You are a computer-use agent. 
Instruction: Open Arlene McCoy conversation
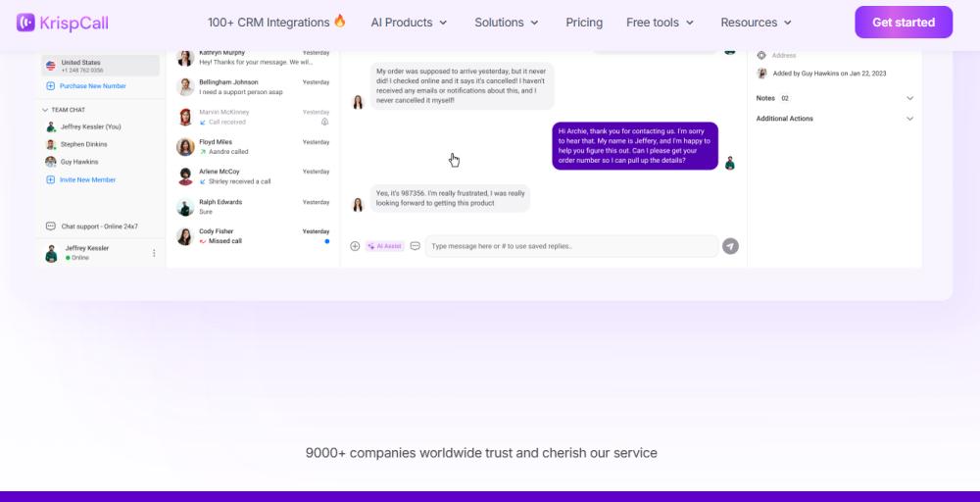253,176
